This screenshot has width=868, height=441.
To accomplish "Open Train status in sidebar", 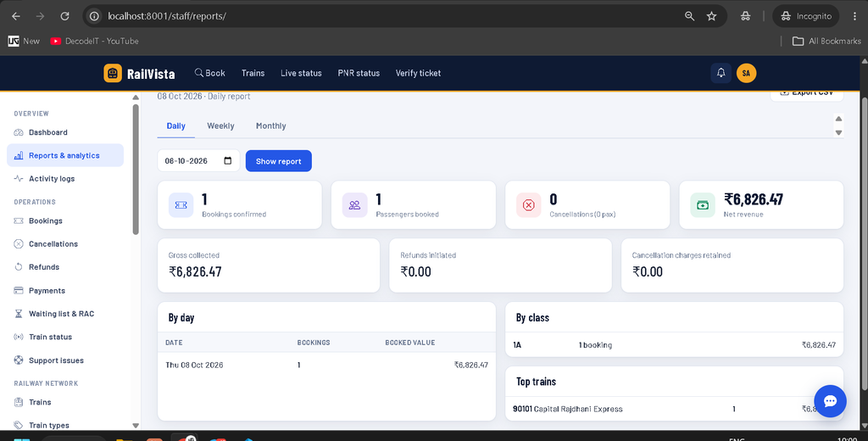I will [x=64, y=337].
